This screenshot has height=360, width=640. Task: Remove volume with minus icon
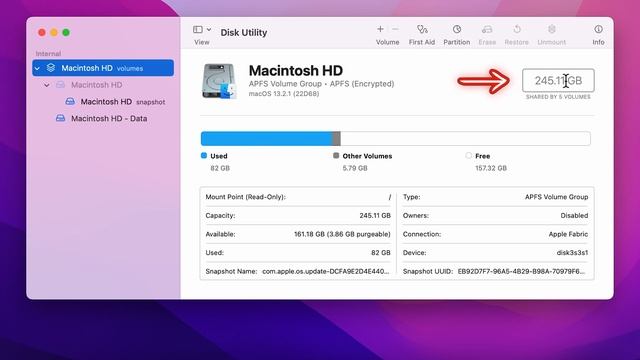pyautogui.click(x=395, y=29)
